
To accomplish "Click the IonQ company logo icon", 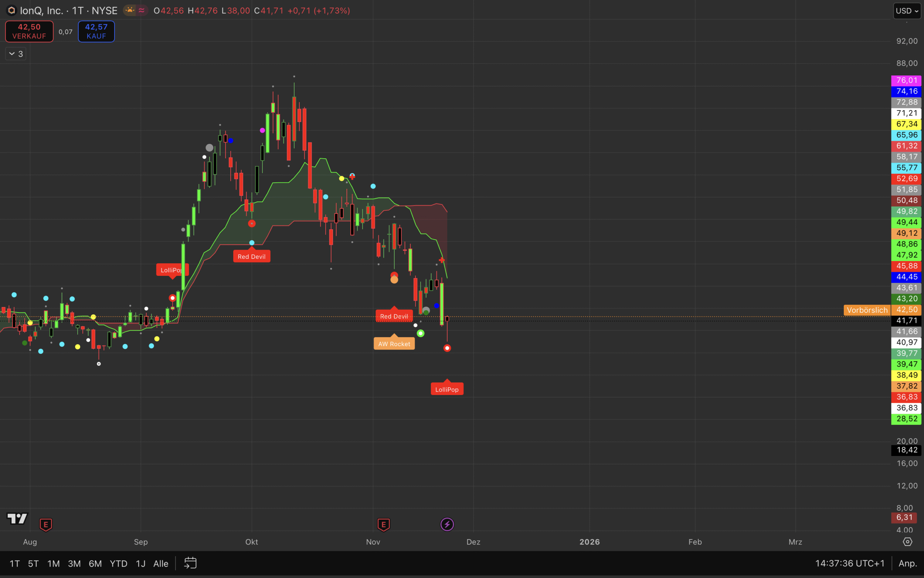I will click(x=11, y=10).
